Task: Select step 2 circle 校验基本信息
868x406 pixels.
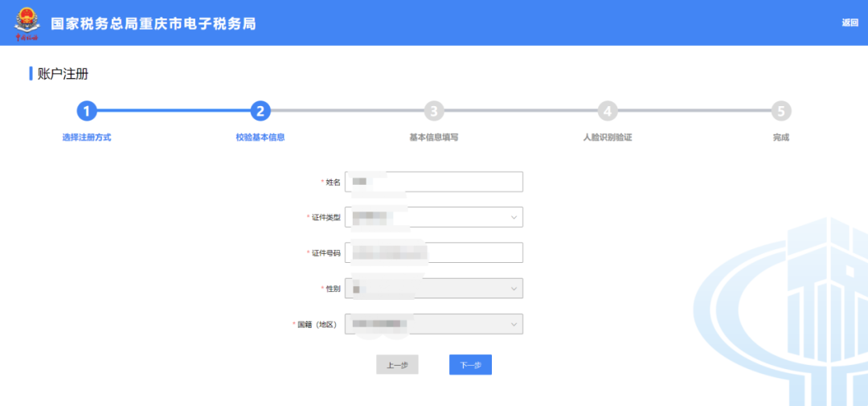Action: tap(260, 111)
